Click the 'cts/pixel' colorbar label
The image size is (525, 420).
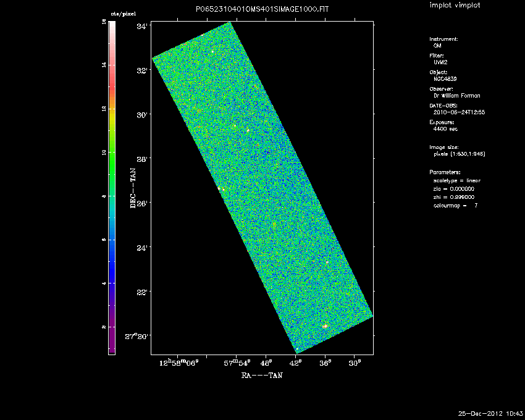point(124,14)
